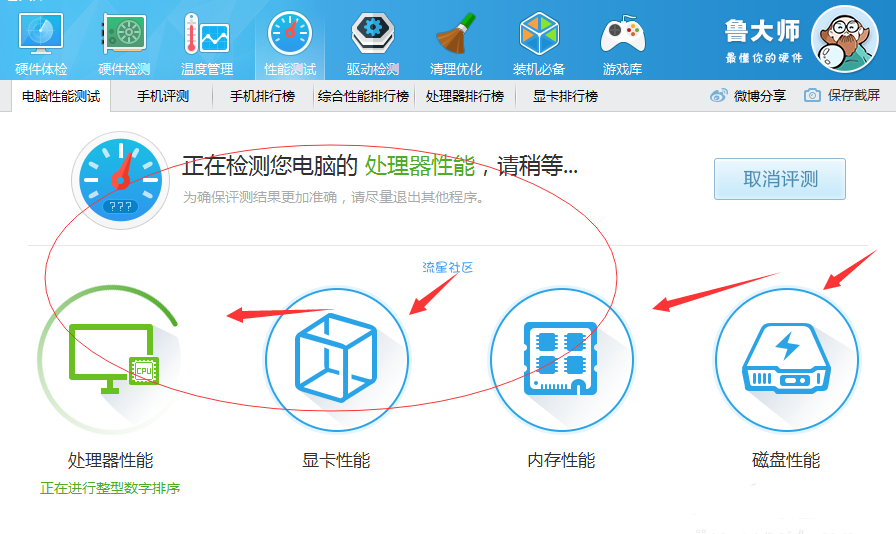Click the speedometer gauge with ??? score
Viewport: 896px width, 534px height.
[120, 180]
